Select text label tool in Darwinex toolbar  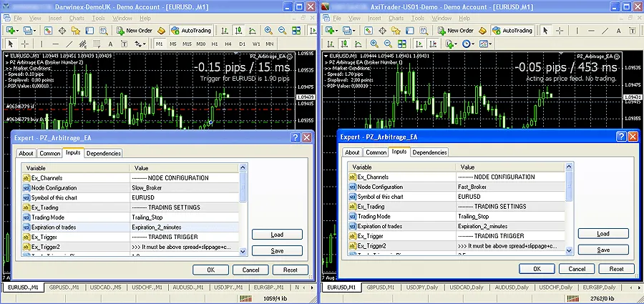click(x=124, y=44)
